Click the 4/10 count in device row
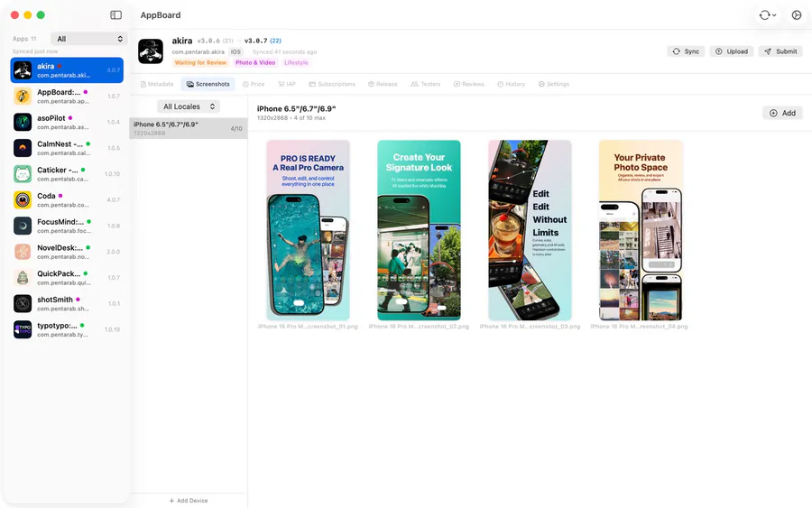This screenshot has height=508, width=812. coord(236,128)
